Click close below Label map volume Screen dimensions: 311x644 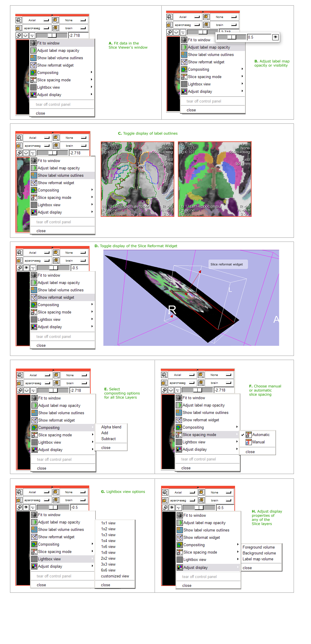click(x=247, y=568)
